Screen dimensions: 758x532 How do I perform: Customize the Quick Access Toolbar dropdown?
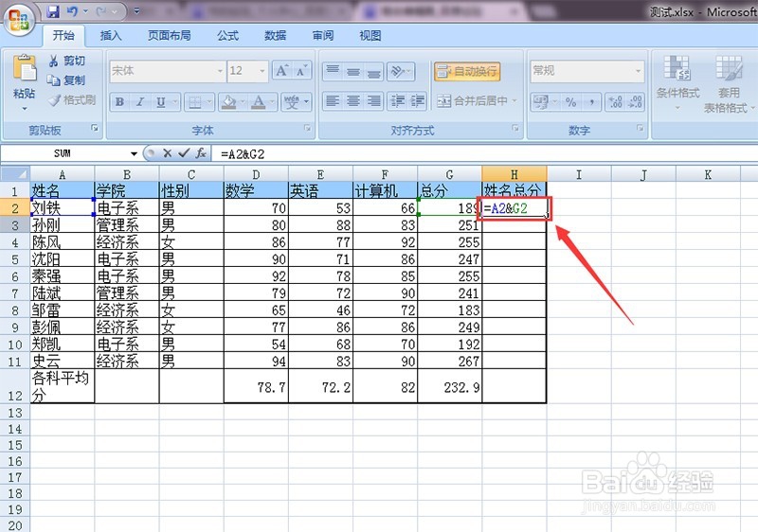click(136, 11)
